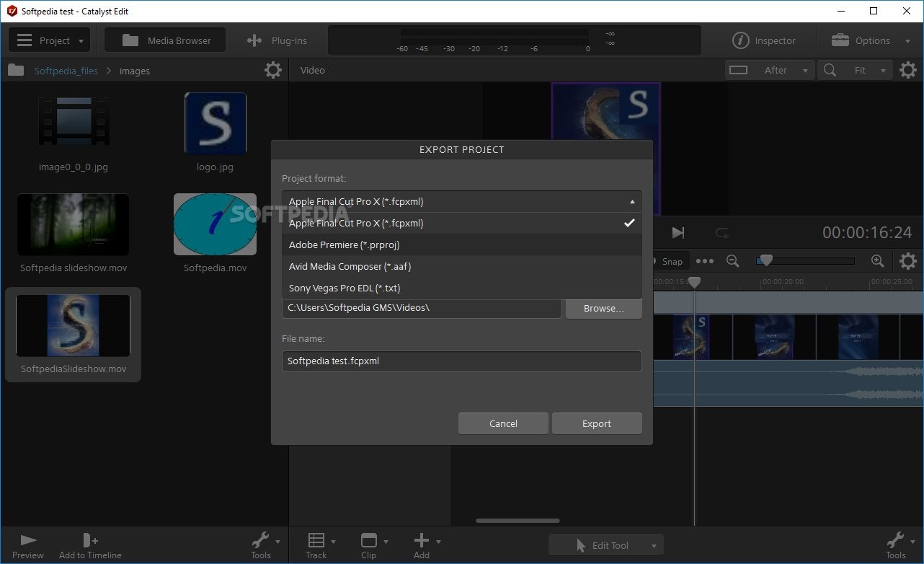Viewport: 924px width, 564px height.
Task: Open the Fit zoom dropdown
Action: coord(870,70)
